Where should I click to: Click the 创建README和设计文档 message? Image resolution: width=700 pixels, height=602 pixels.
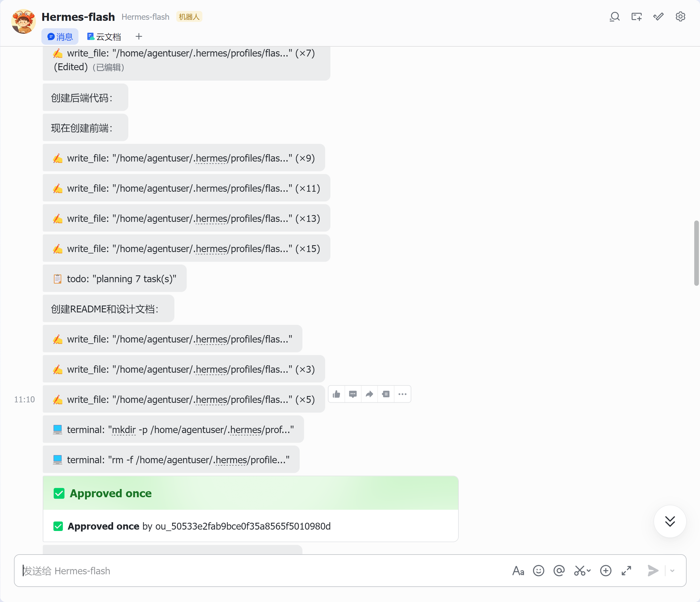coord(109,309)
